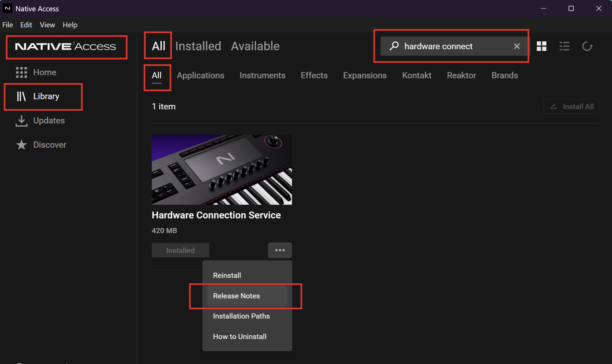The image size is (612, 364).
Task: Click the Native Access logo
Action: point(66,46)
